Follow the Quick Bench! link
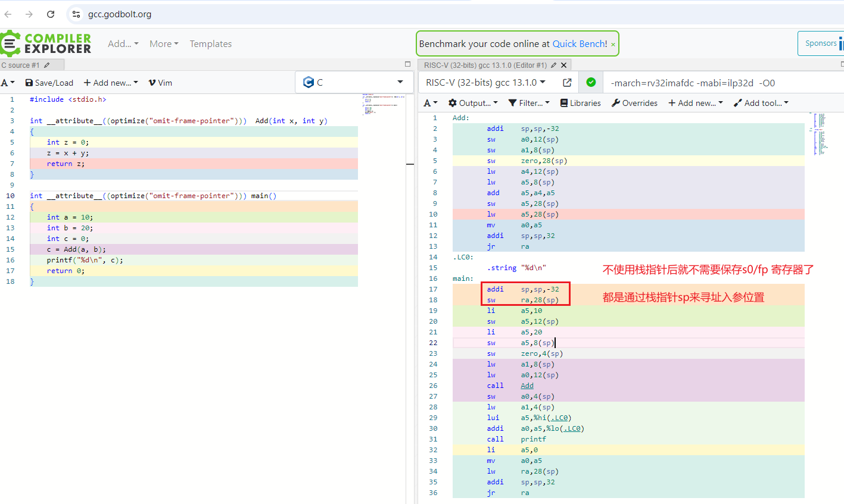844x504 pixels. point(580,44)
